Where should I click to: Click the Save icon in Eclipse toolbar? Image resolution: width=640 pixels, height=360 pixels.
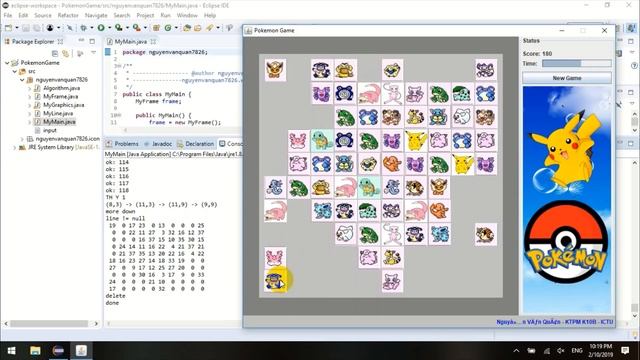(26, 28)
